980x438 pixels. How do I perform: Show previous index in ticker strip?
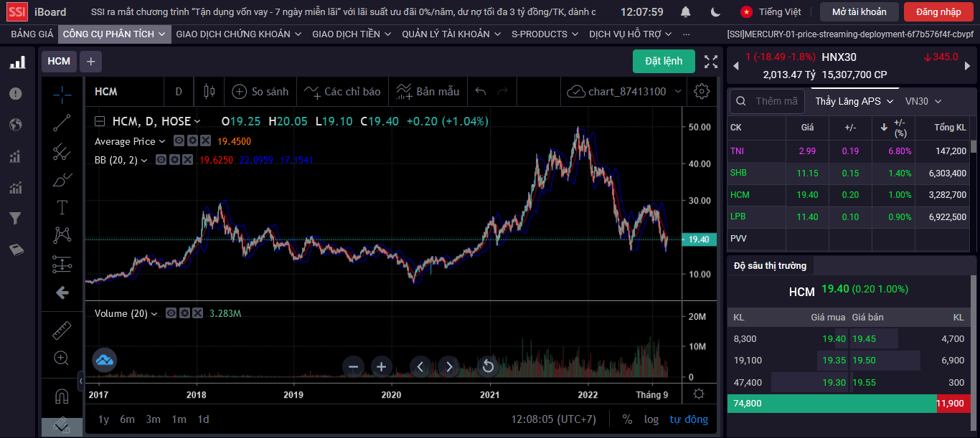tap(735, 66)
